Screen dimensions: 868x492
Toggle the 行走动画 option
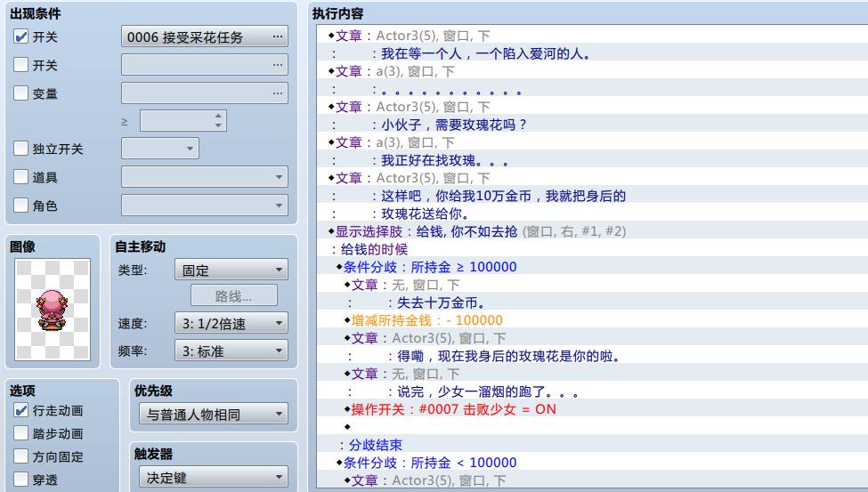pyautogui.click(x=21, y=410)
